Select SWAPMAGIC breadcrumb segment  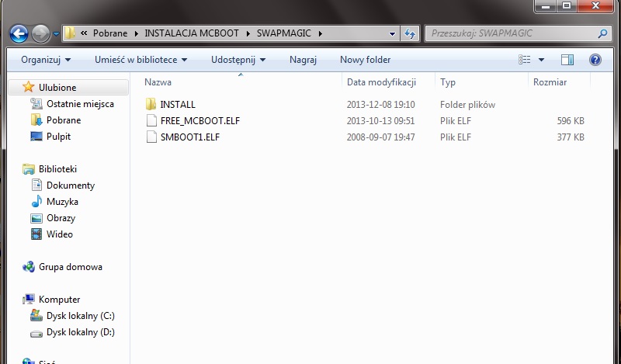(284, 33)
